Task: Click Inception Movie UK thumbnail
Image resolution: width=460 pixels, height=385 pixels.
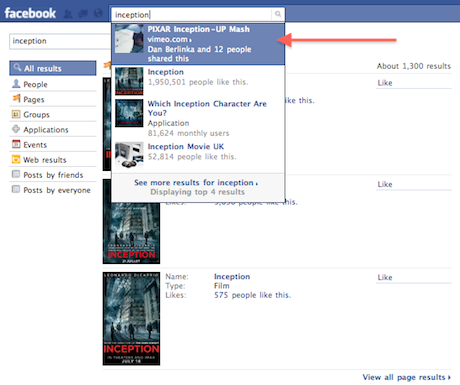Action: click(129, 156)
